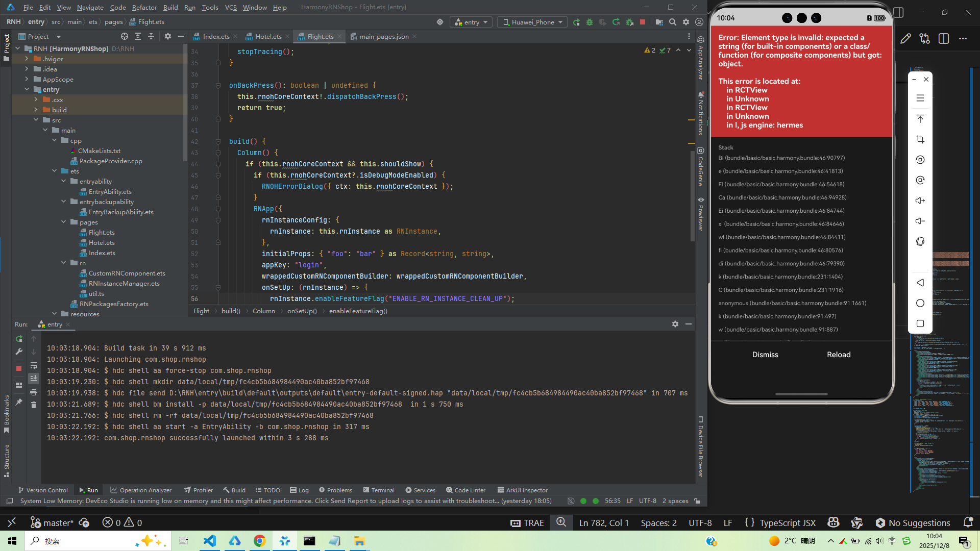The image size is (980, 551).
Task: Click the green Debug bug icon
Action: (590, 22)
